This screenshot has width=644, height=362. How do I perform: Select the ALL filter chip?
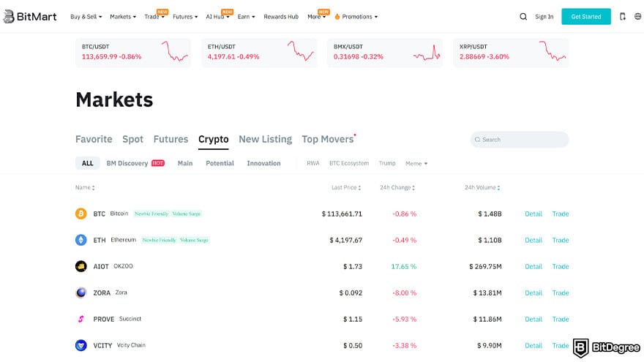88,163
